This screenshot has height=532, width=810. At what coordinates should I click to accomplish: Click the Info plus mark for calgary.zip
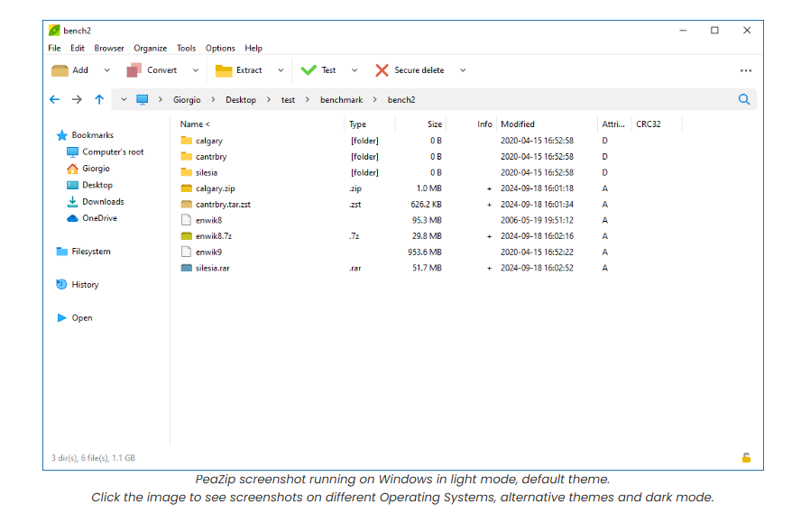[x=489, y=188]
